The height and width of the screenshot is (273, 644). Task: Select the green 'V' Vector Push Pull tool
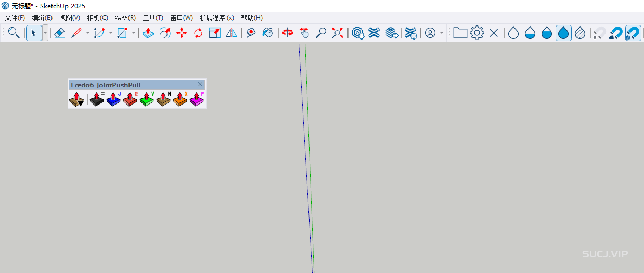click(147, 99)
